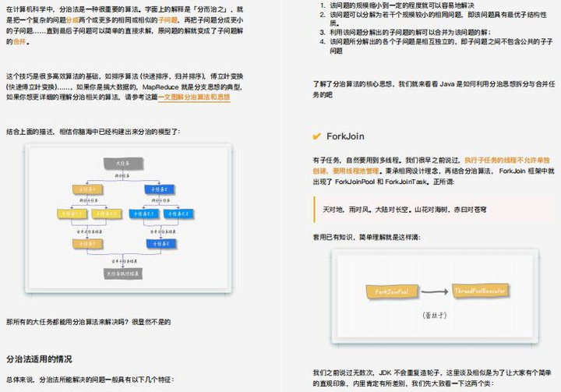Click list item 该问题所分解出的各个子问题是相互独立的
This screenshot has height=392, width=561.
[441, 46]
